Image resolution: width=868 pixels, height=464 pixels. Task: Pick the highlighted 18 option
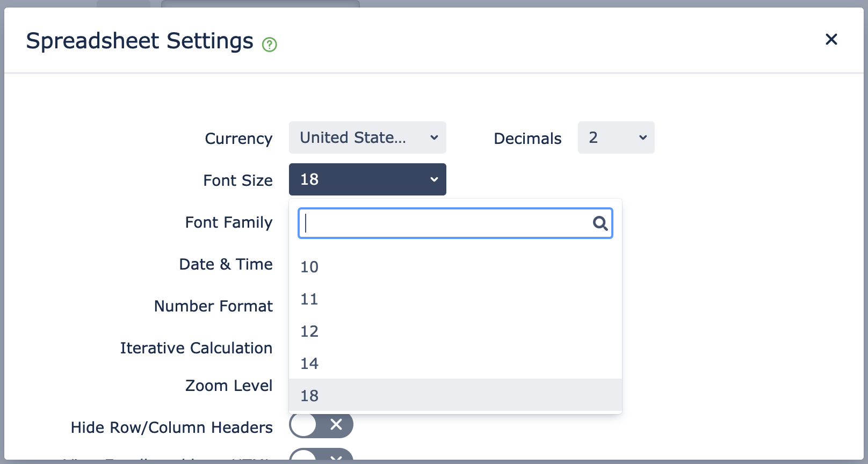[x=455, y=395]
